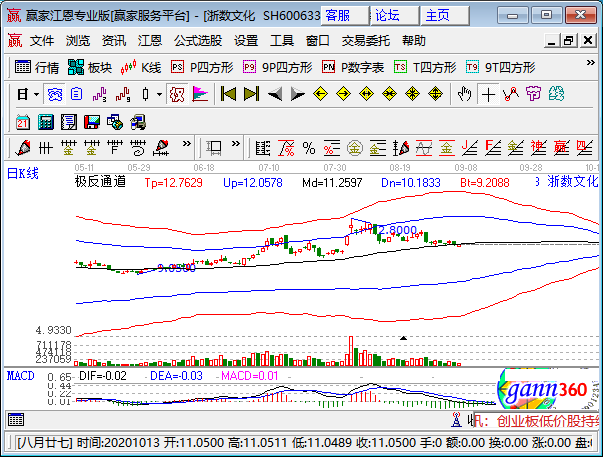Click the percent % tool icon
Viewport: 603px width, 457px height.
pyautogui.click(x=309, y=148)
